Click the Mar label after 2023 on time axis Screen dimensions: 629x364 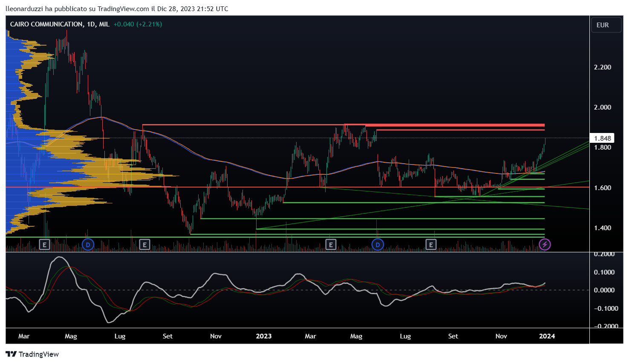(x=311, y=336)
